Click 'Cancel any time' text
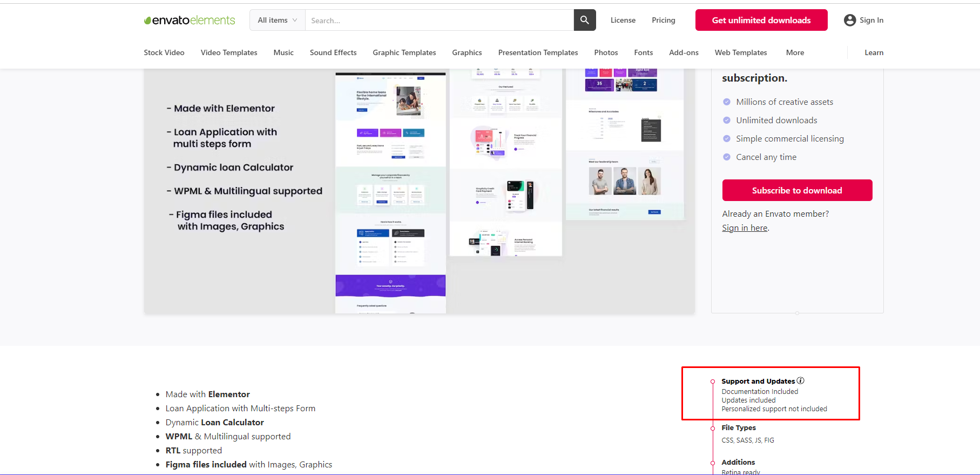The height and width of the screenshot is (475, 980). (x=766, y=157)
